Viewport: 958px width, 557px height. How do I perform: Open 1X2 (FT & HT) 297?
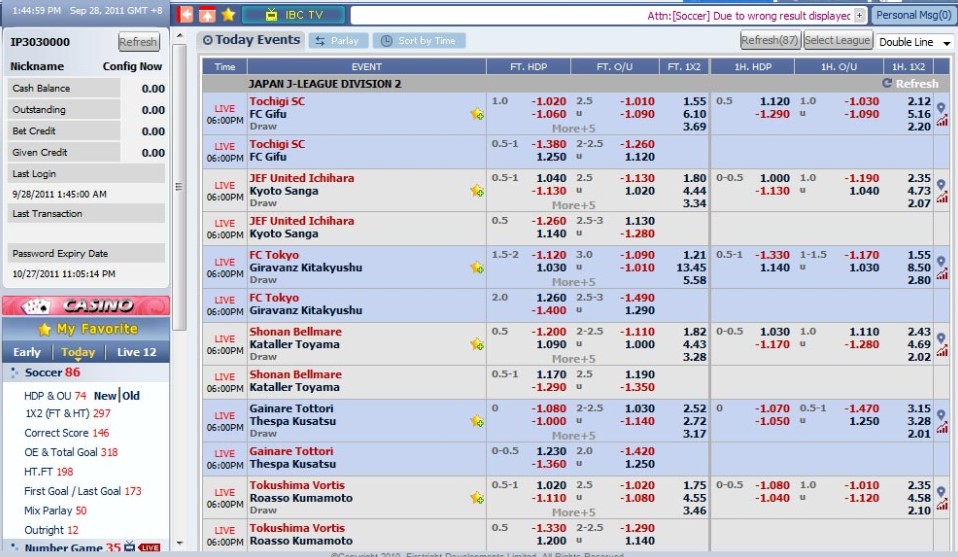click(x=68, y=413)
